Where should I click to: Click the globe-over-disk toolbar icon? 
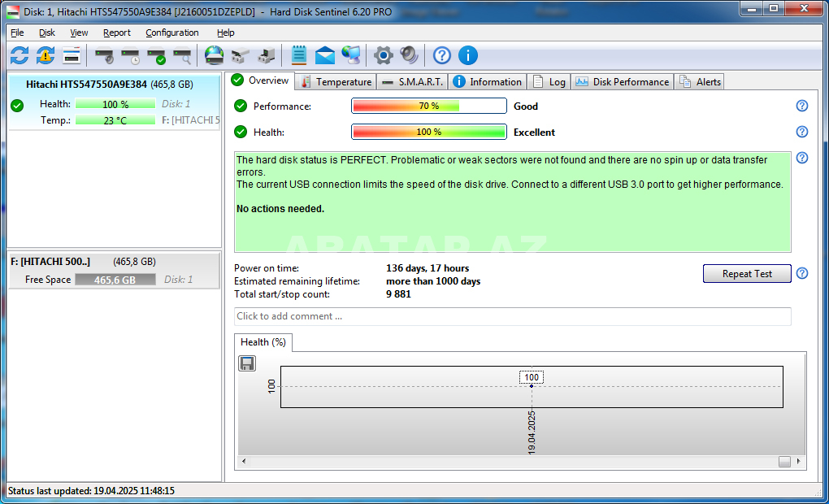214,55
